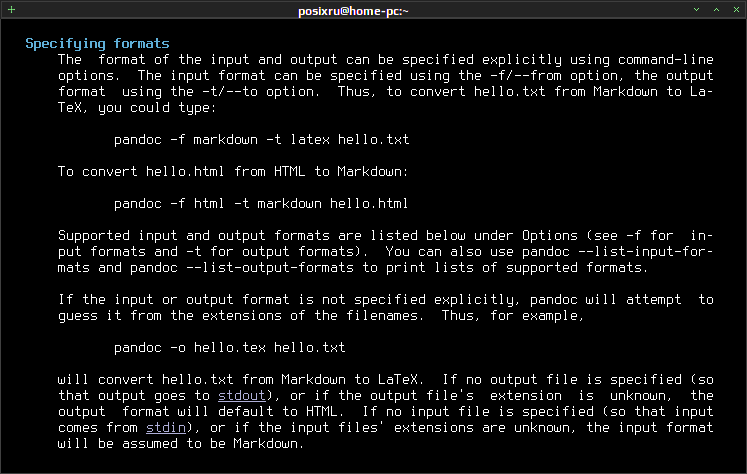Open the underlined stdout link

tap(242, 395)
